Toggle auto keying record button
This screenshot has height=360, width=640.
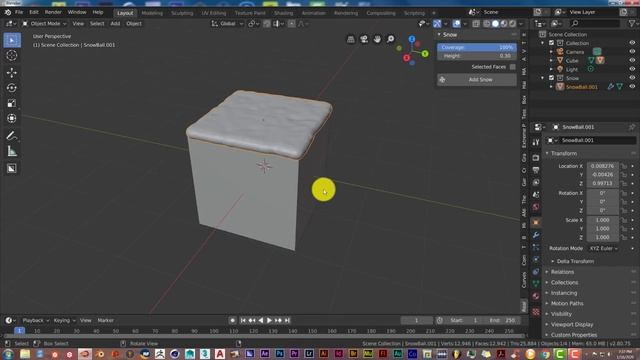[232, 320]
